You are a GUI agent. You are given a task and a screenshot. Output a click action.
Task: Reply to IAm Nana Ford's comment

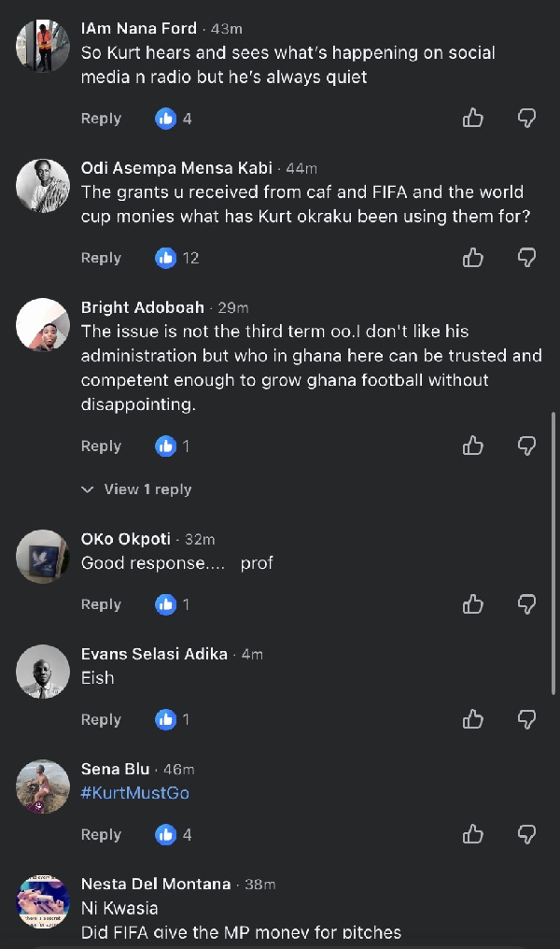(101, 119)
